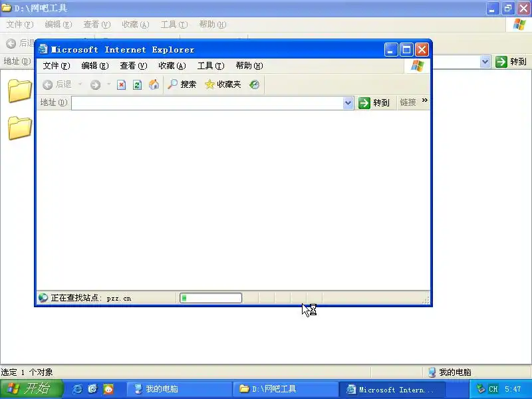Expand the 链接 links toolbar chevron
The width and height of the screenshot is (532, 399).
(425, 100)
